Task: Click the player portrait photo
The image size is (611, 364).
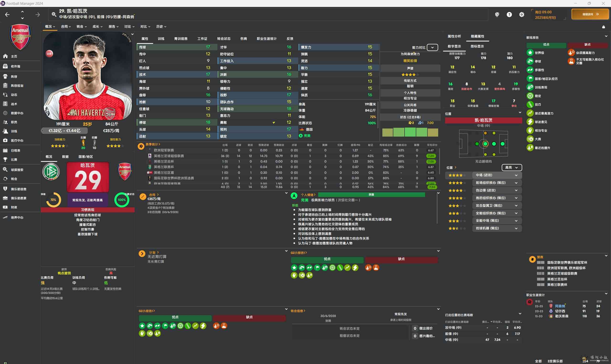Action: (x=88, y=76)
